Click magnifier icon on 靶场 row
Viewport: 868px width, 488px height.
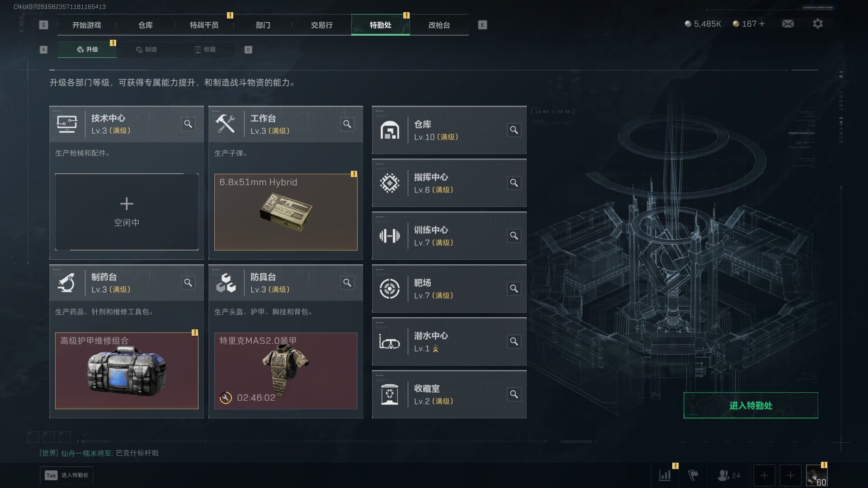(x=514, y=289)
